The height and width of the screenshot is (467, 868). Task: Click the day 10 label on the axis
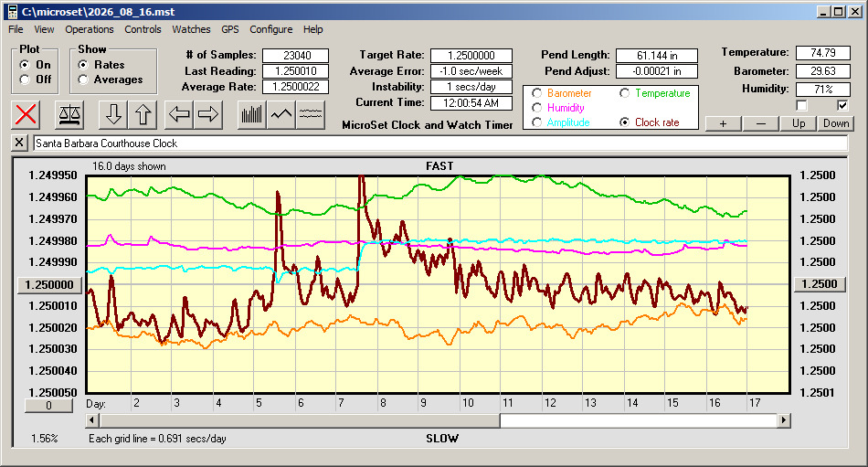coord(468,403)
